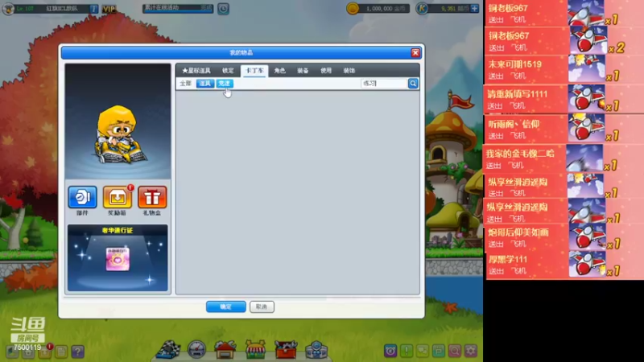Screen dimensions: 644x362
Task: Click the 豪华通行证 pass banner
Action: (x=118, y=257)
